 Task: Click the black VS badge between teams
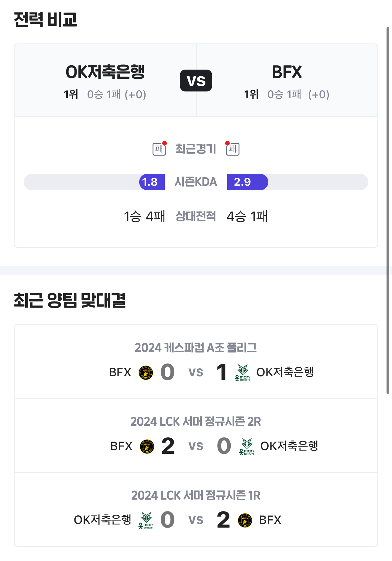coord(196,81)
